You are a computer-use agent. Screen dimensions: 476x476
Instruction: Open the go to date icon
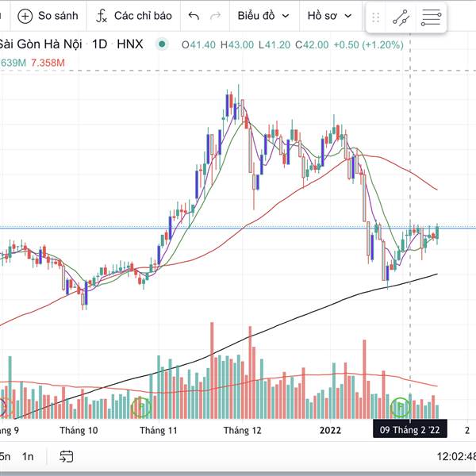67,456
